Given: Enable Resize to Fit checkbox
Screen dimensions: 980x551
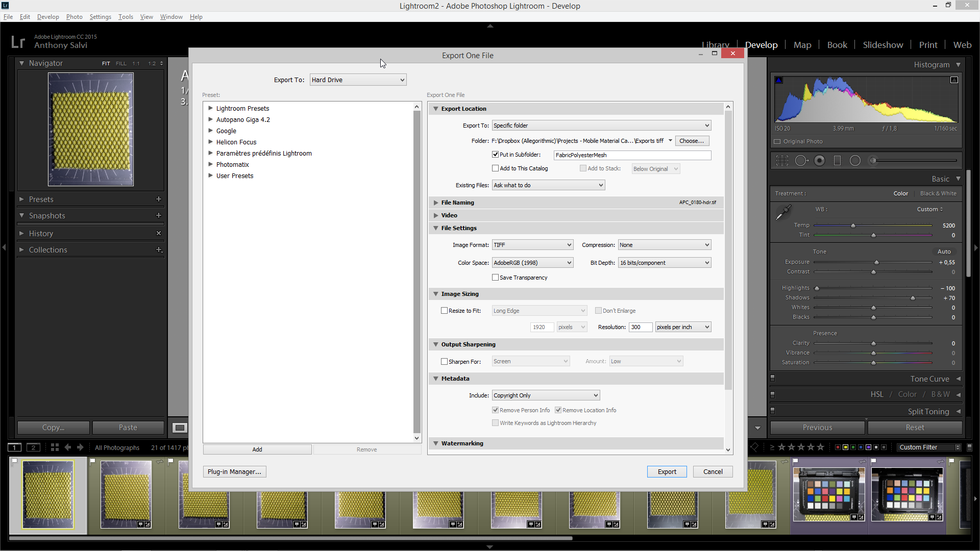Looking at the screenshot, I should coord(444,311).
